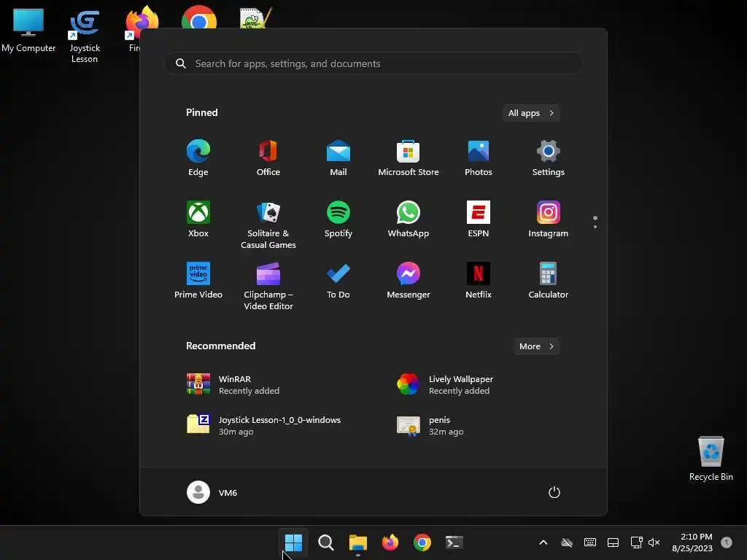The height and width of the screenshot is (560, 747).
Task: Open the Mail app
Action: point(338,158)
